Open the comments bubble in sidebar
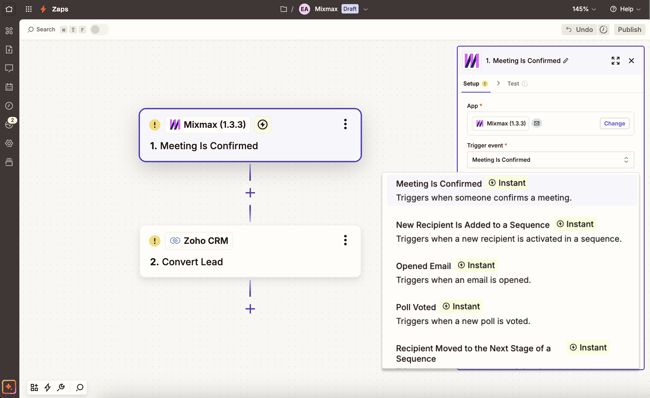The image size is (650, 398). pos(9,68)
